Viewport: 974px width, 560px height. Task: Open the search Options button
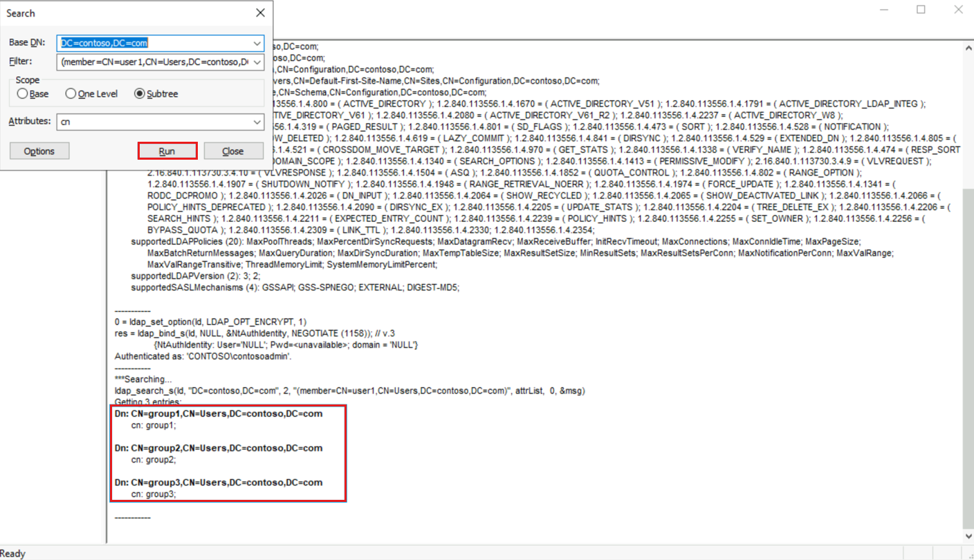point(39,151)
